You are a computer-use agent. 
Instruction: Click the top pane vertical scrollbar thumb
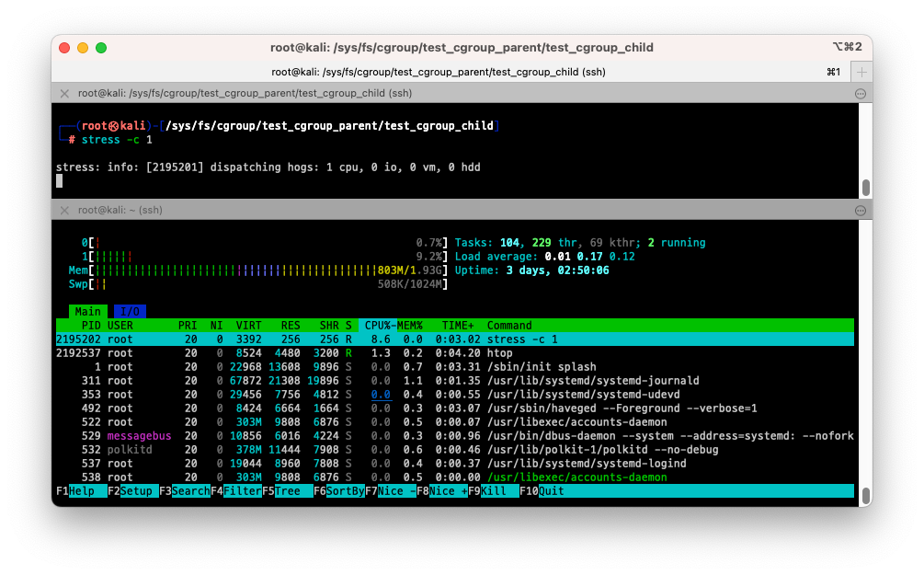tap(866, 188)
